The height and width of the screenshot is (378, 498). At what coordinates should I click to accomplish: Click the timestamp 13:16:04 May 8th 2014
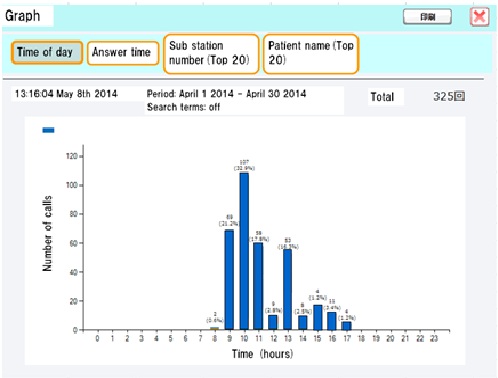point(66,94)
